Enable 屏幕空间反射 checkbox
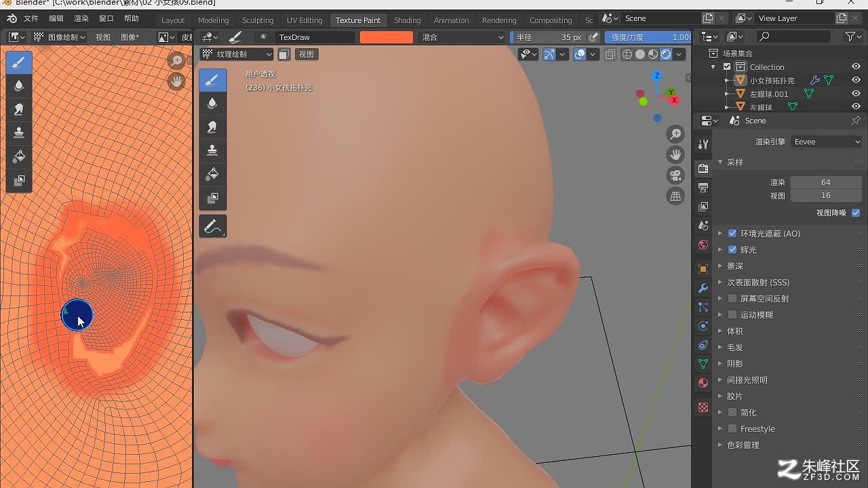The image size is (868, 488). coord(732,298)
